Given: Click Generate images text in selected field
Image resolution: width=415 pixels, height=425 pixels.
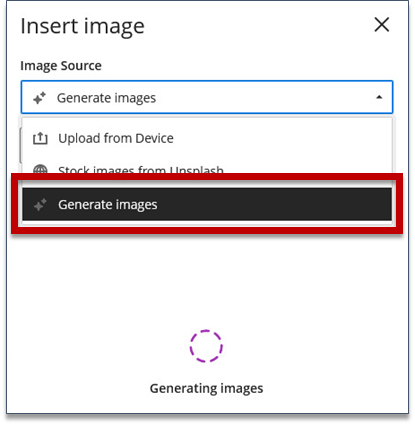Looking at the screenshot, I should (106, 98).
